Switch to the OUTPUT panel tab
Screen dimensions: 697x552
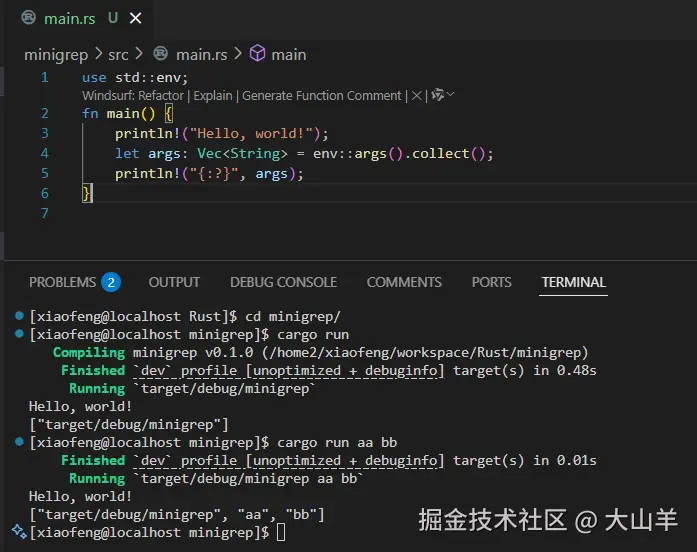tap(174, 282)
